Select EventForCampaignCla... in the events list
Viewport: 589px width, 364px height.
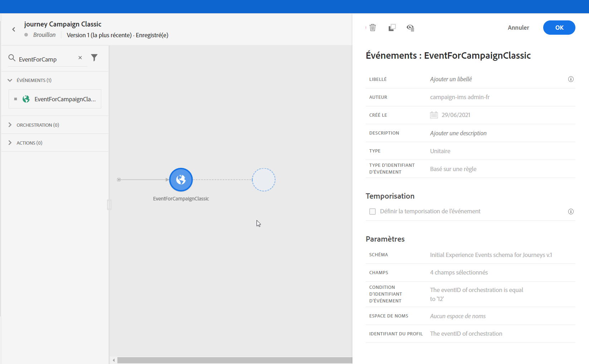click(x=55, y=99)
